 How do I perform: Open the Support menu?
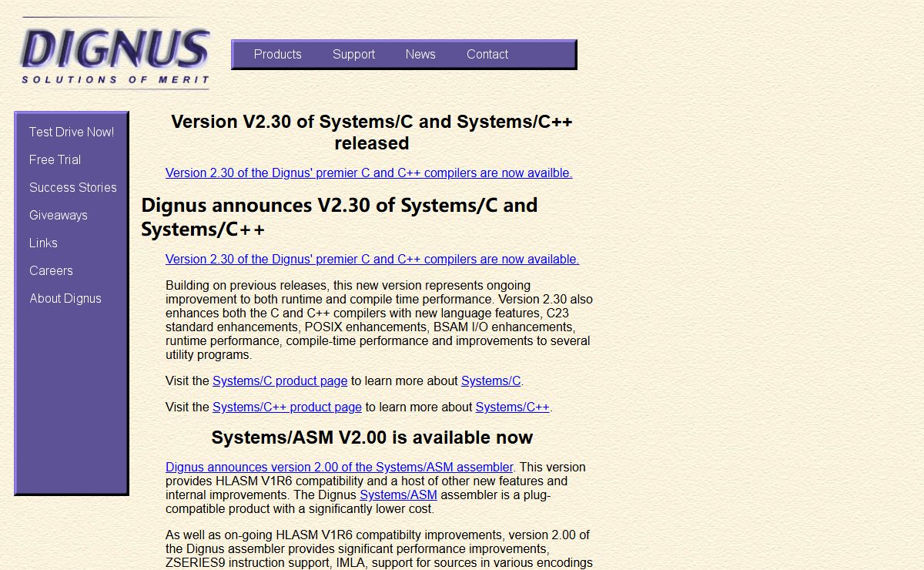353,55
